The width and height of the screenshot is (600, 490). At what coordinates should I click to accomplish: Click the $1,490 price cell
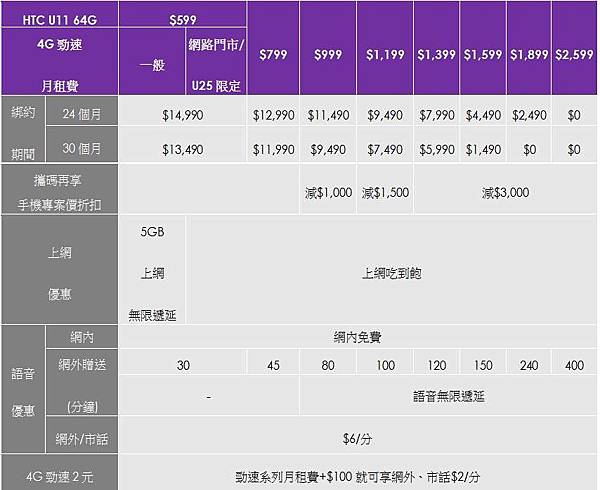pos(483,144)
